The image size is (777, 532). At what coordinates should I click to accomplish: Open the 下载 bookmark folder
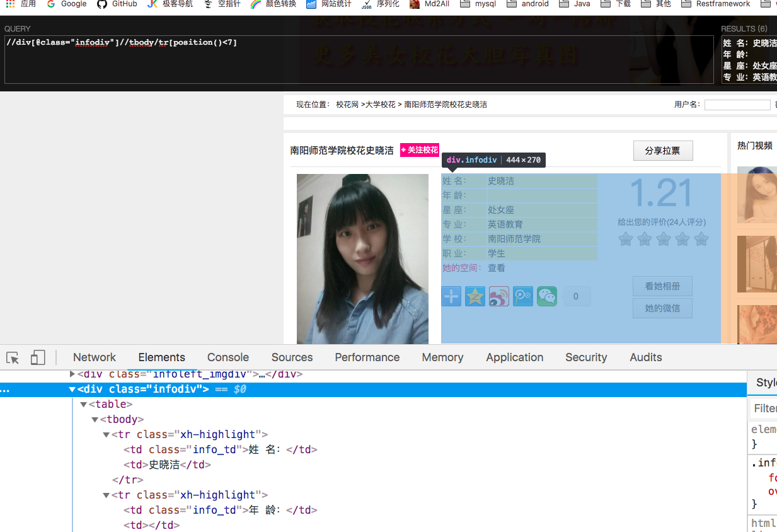616,4
